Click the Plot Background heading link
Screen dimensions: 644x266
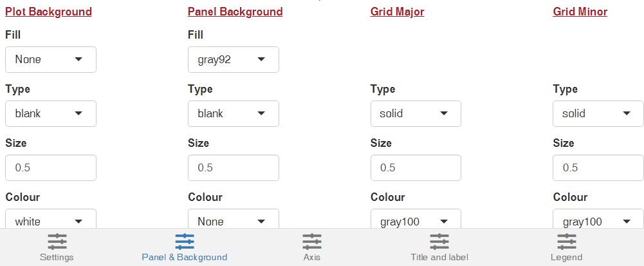48,12
